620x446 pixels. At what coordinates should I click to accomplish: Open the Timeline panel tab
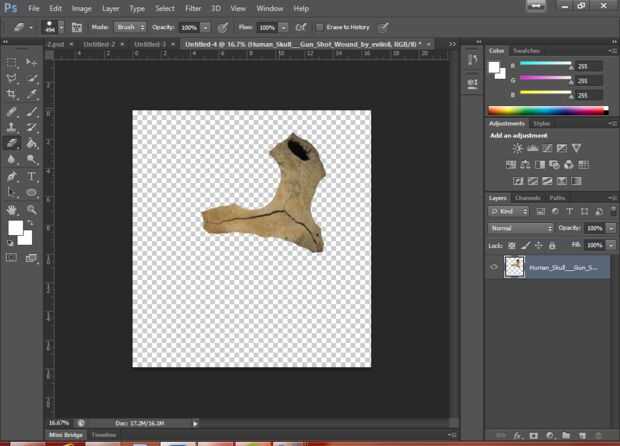(104, 435)
